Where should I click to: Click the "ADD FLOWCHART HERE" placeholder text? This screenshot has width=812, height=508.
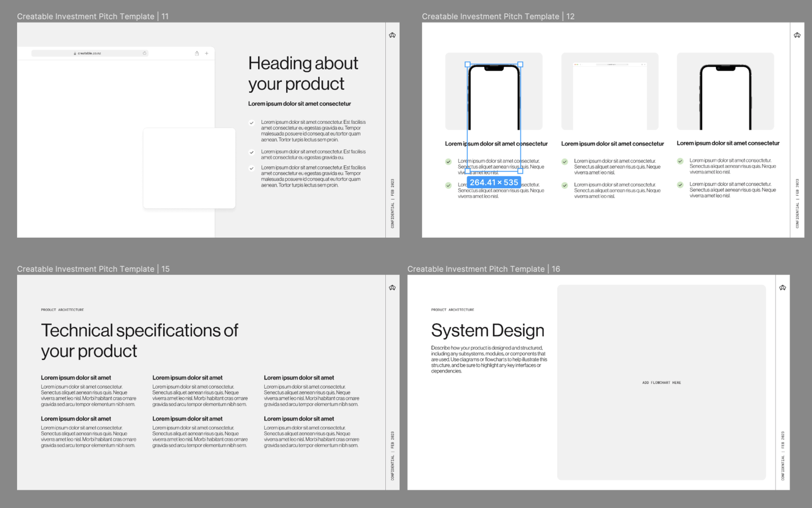[661, 383]
